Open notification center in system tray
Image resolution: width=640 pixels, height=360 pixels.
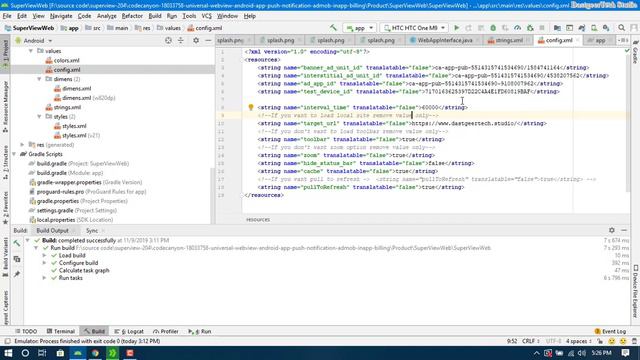[x=625, y=353]
